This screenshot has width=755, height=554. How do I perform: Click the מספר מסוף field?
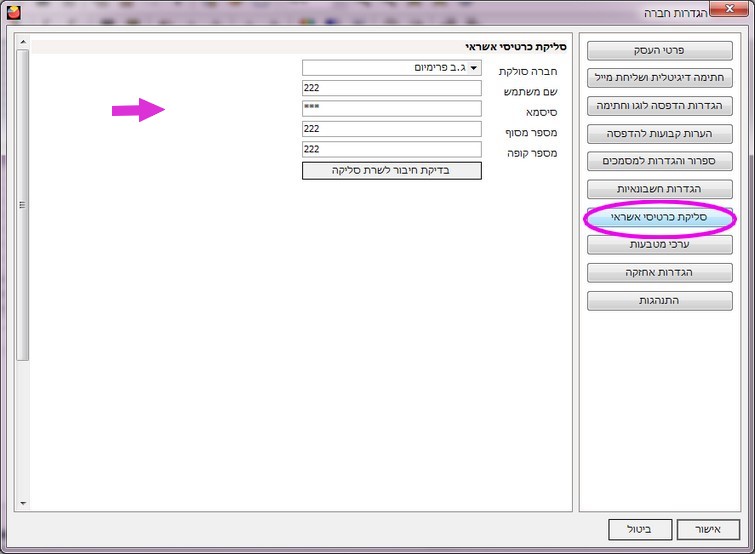[391, 129]
